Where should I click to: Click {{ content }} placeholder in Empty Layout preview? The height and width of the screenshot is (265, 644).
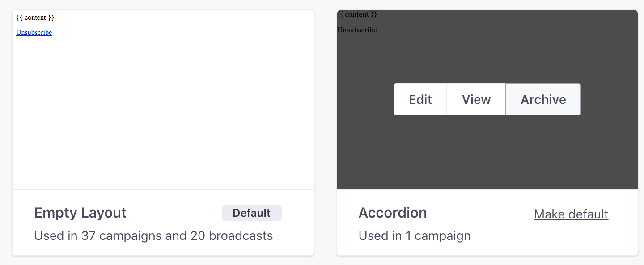[35, 17]
